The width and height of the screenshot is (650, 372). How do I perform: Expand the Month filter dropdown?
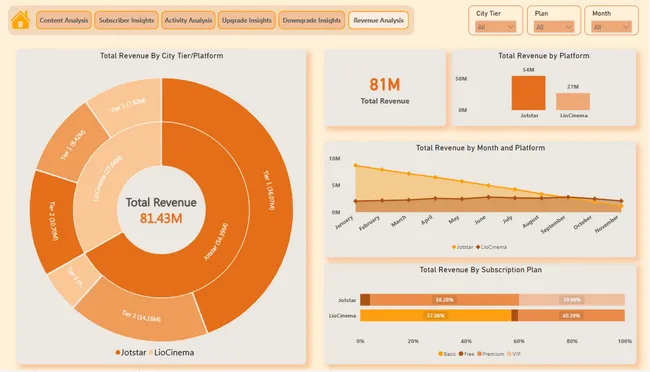tap(611, 27)
